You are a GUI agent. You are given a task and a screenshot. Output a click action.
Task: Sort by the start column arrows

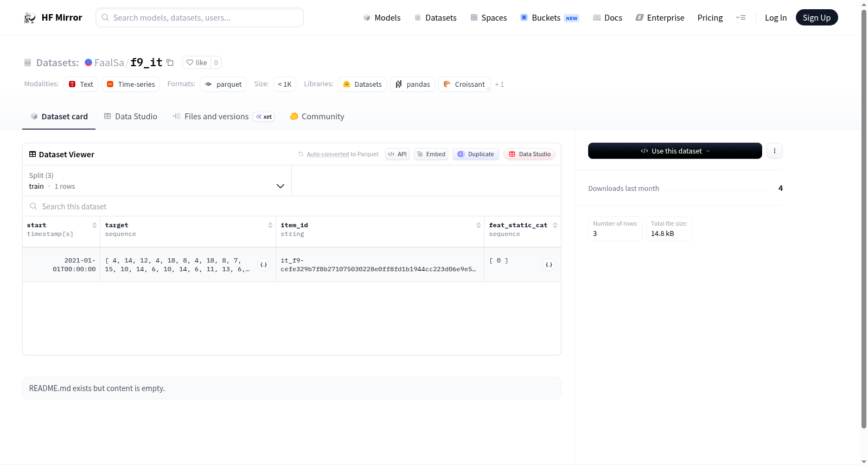tap(94, 225)
